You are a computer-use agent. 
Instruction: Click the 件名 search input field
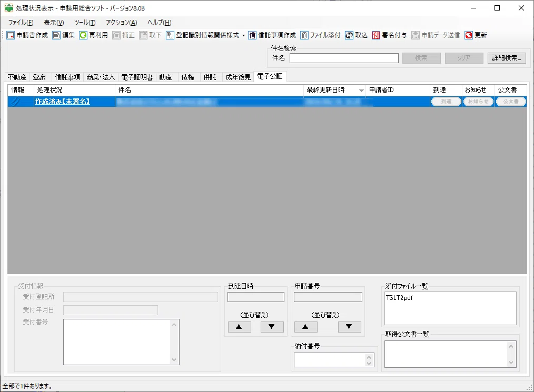[344, 58]
